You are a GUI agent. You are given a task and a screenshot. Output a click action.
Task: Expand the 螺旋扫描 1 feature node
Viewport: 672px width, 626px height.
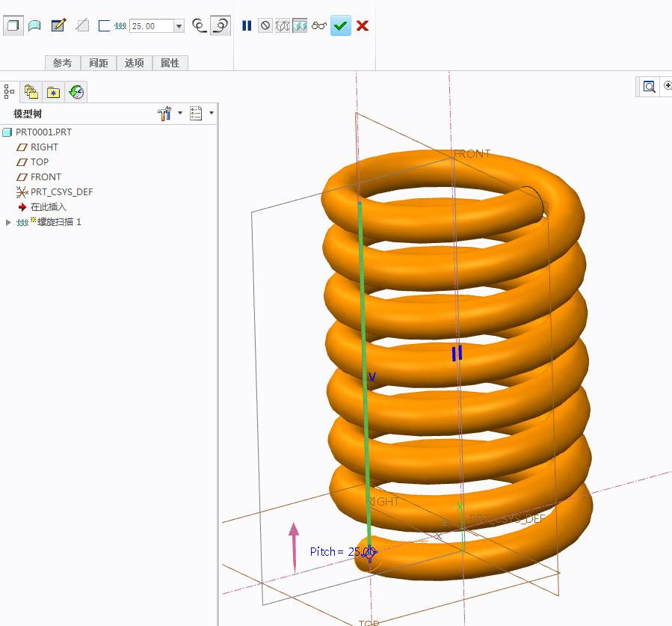(x=8, y=222)
